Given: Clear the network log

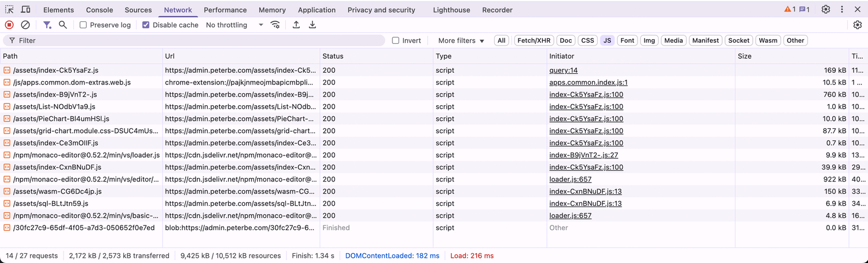Looking at the screenshot, I should 25,25.
